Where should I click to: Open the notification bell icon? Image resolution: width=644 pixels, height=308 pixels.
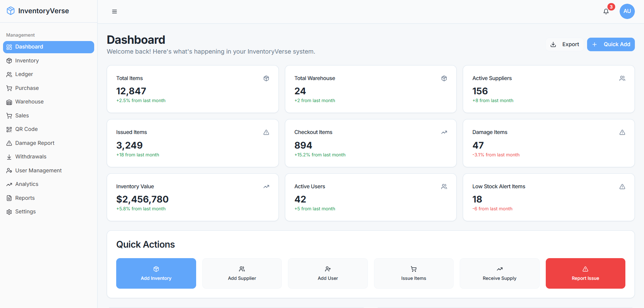tap(606, 11)
